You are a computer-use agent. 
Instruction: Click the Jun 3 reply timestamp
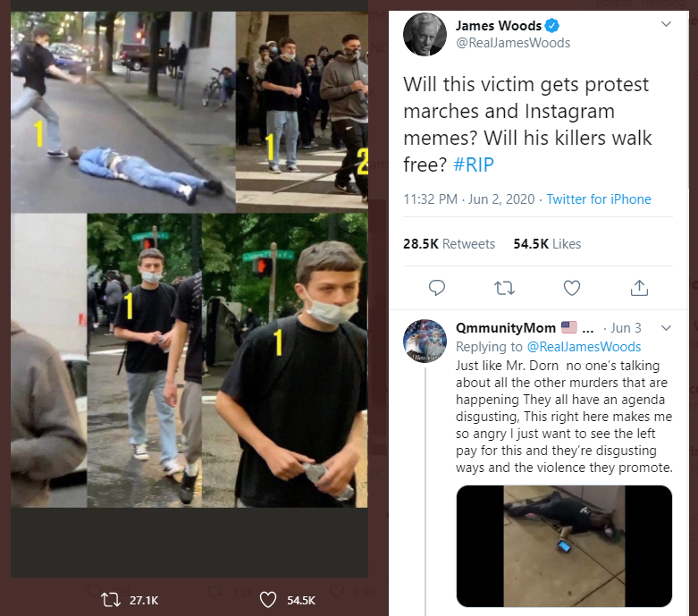click(627, 328)
